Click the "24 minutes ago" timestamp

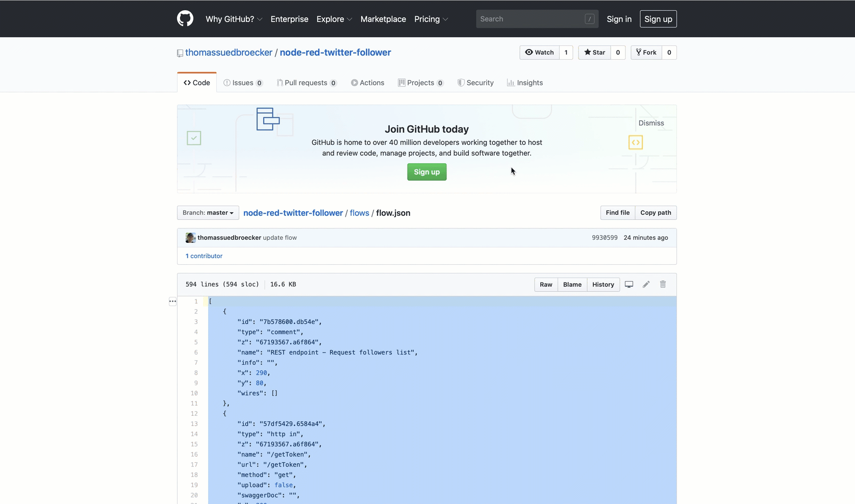pyautogui.click(x=645, y=238)
